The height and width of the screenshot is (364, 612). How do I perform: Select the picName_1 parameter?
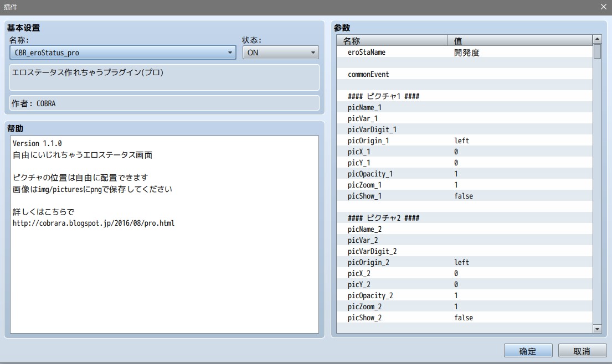coord(465,107)
